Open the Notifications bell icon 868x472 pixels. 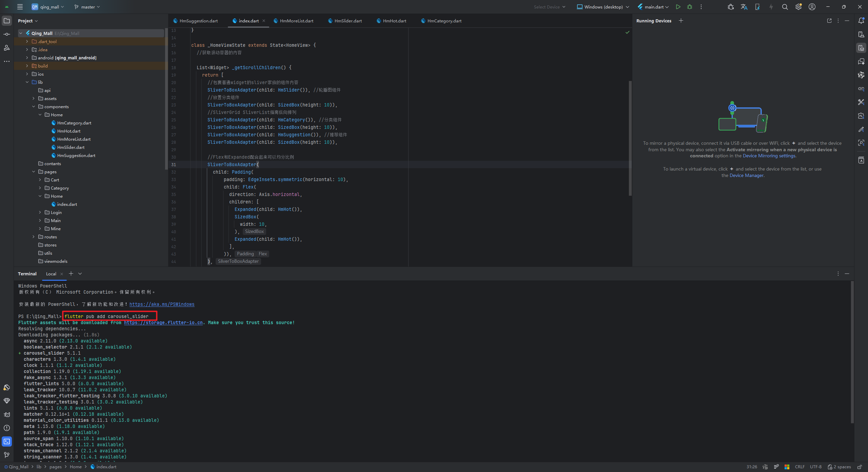(861, 21)
